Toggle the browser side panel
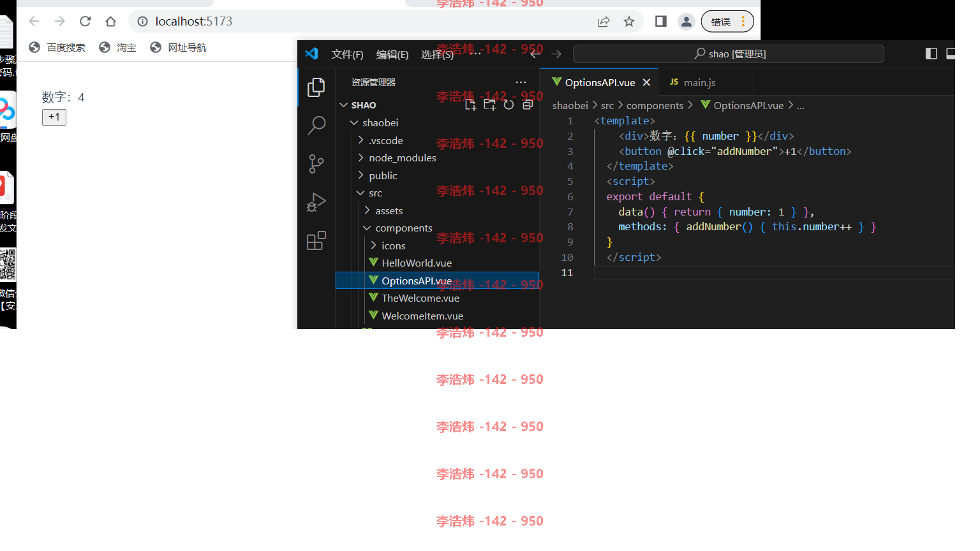The image size is (980, 551). [661, 22]
